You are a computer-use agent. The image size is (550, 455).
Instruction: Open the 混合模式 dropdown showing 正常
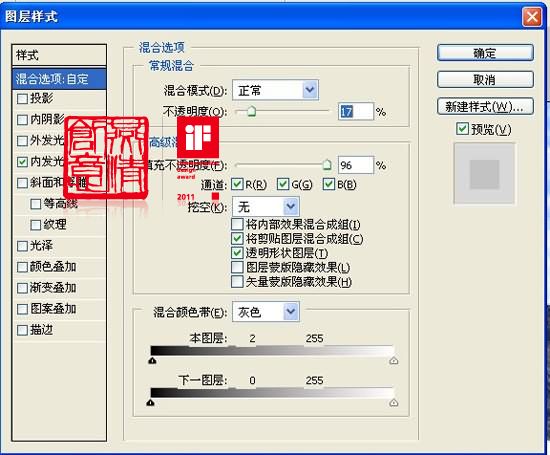[276, 91]
